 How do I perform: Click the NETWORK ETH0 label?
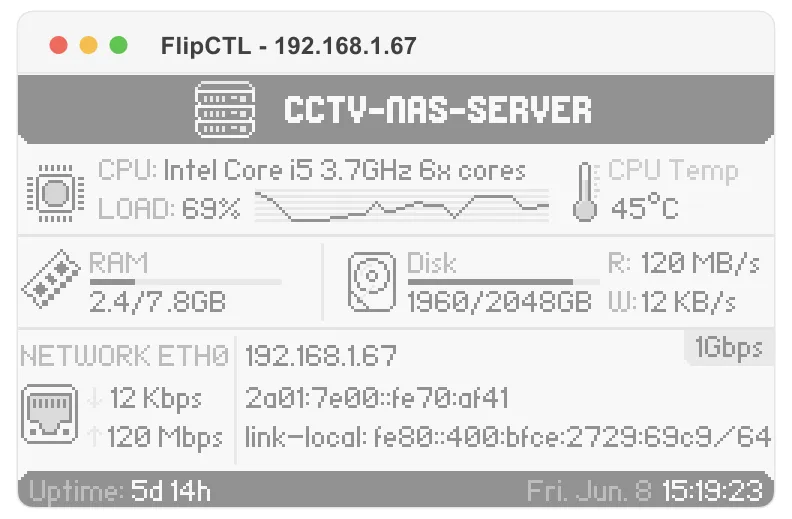point(125,355)
